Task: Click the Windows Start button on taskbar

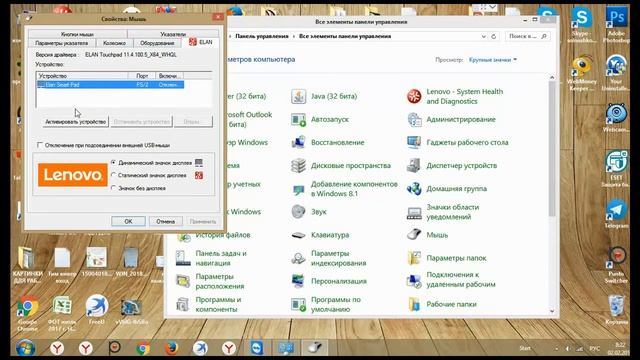Action: [26, 348]
